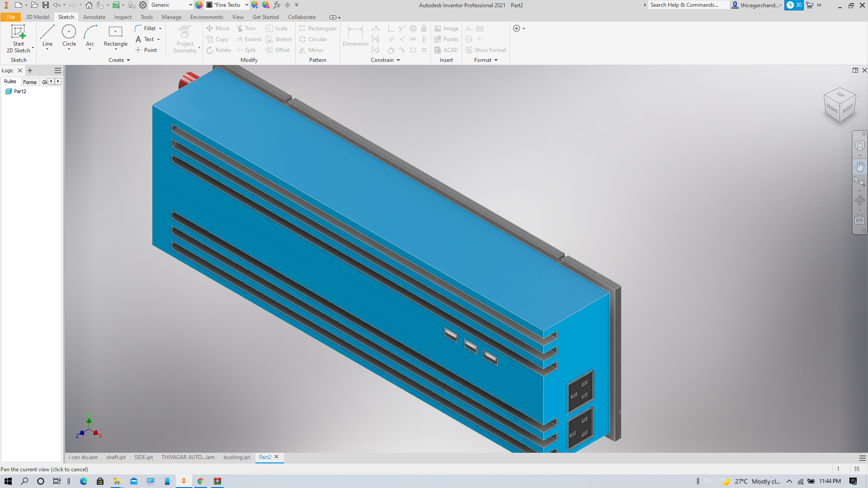This screenshot has height=488, width=868.
Task: Select the Part2 item in iLogic tree
Action: (x=20, y=91)
